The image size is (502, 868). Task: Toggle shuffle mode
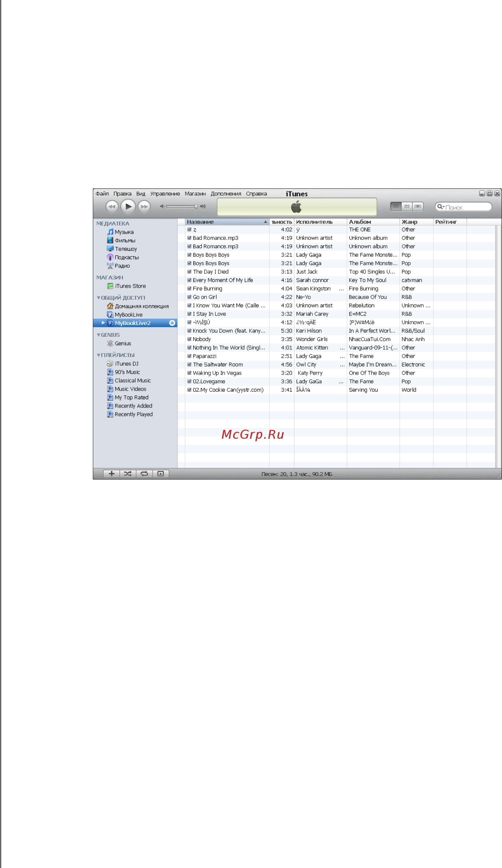coord(128,474)
